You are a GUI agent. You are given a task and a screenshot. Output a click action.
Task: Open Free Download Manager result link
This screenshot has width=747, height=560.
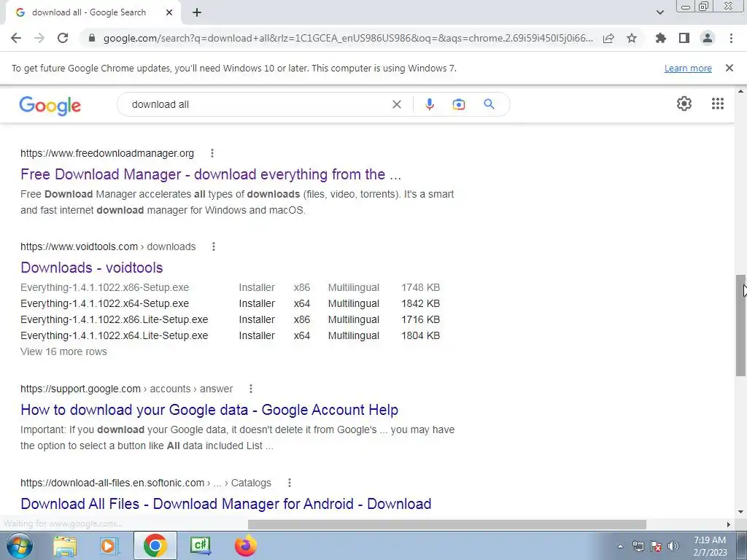(x=211, y=174)
